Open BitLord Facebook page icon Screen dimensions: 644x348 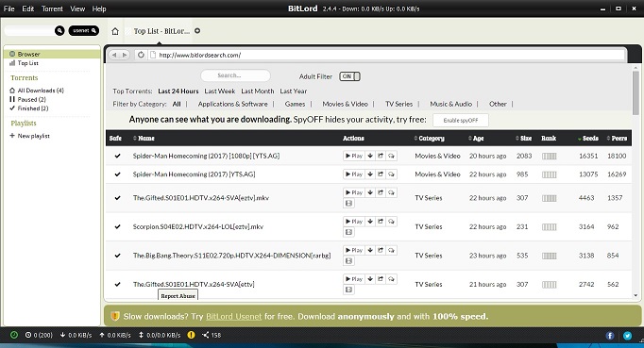[610, 336]
